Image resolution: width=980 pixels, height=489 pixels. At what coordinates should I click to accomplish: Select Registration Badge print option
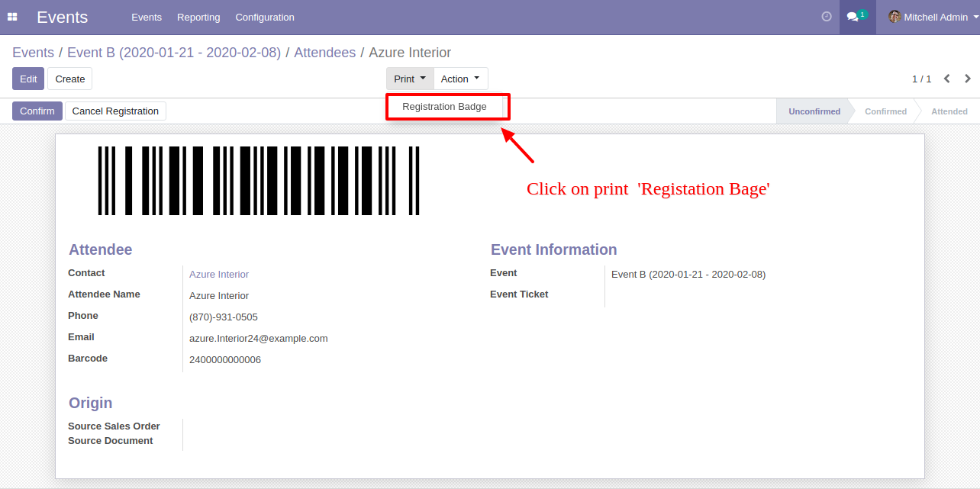pos(444,107)
